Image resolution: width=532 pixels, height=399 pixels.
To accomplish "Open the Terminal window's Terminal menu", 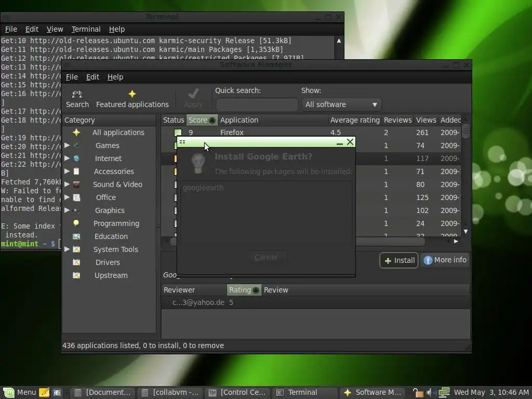I will (x=86, y=29).
